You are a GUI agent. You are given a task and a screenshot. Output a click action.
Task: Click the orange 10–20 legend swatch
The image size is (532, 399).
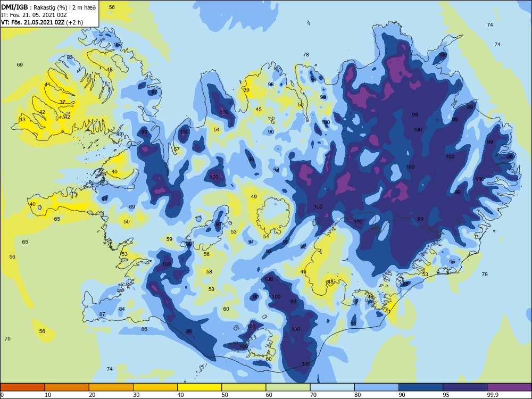67,387
